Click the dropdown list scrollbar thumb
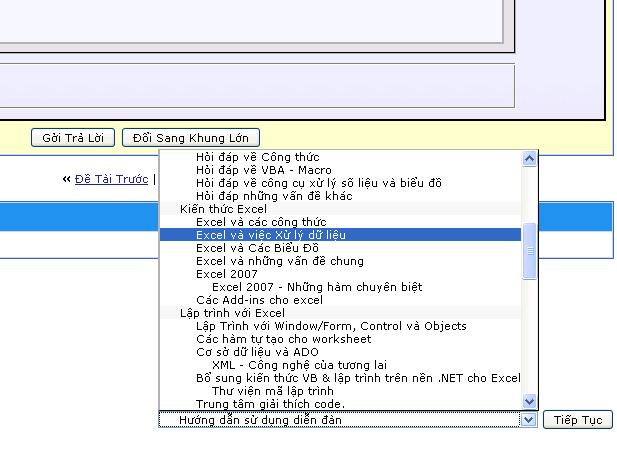Viewport: 617px width, 456px height. (529, 251)
